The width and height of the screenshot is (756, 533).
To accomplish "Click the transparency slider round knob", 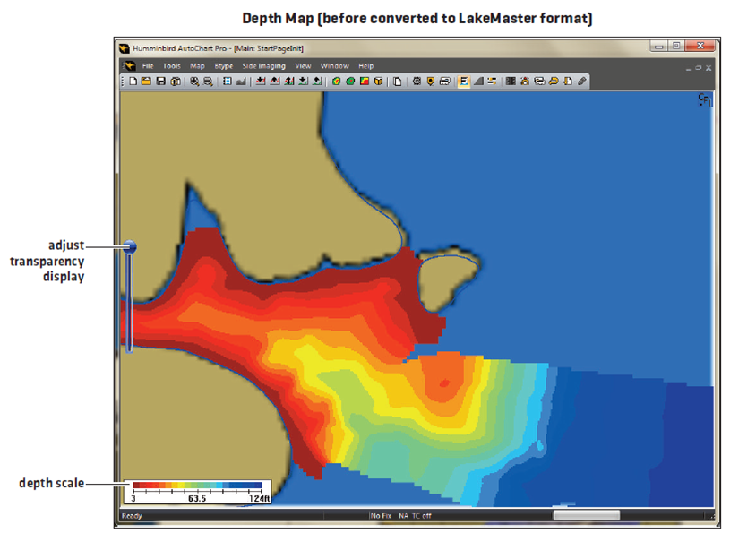I will 130,247.
